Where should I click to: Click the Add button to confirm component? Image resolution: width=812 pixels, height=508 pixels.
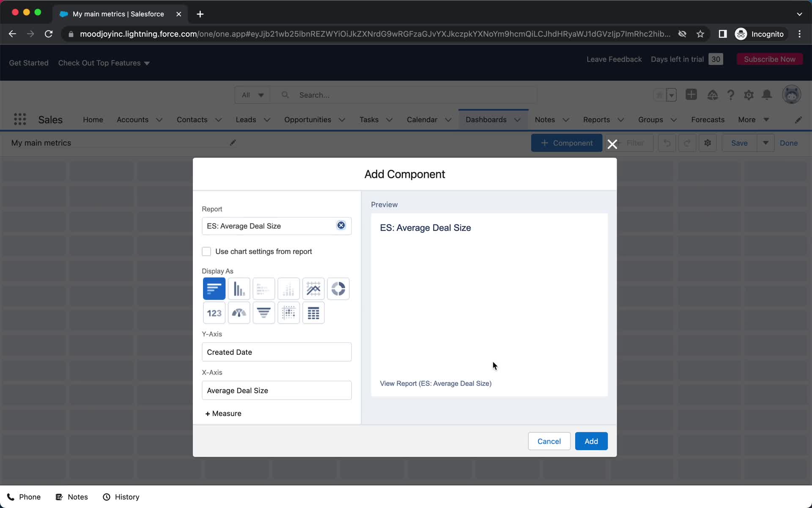click(591, 441)
